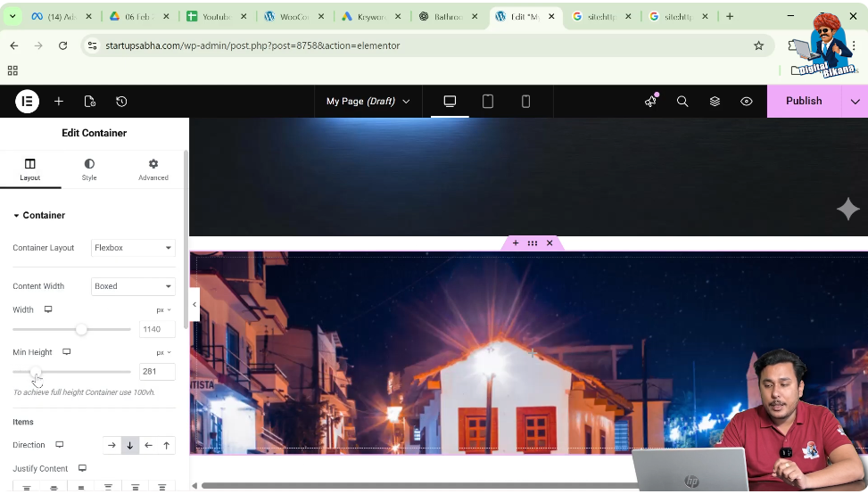Image resolution: width=868 pixels, height=494 pixels.
Task: Open the Finder search icon
Action: point(682,102)
